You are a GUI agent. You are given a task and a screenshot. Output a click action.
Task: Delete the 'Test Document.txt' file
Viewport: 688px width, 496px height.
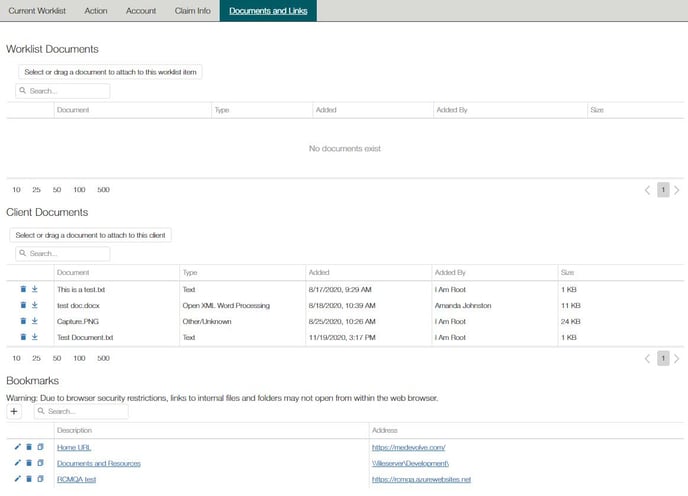click(x=22, y=337)
